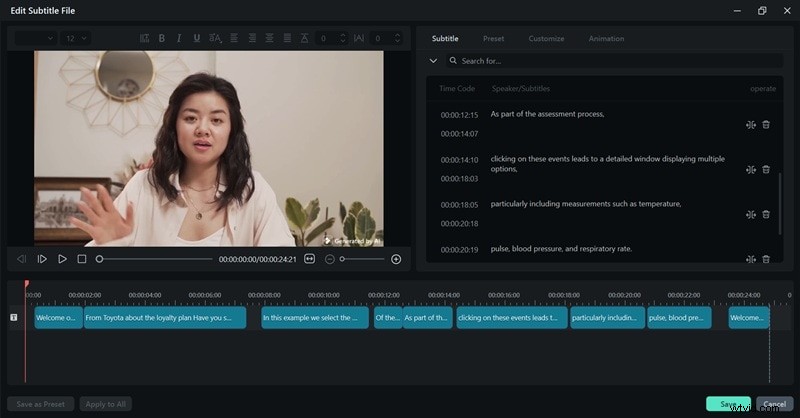Screen dimensions: 800x418
Task: Select the 'pulse, blood pre...' timeline clip
Action: click(x=679, y=317)
